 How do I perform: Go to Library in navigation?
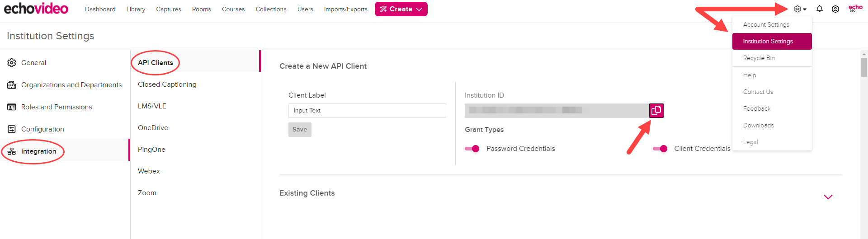pos(136,9)
